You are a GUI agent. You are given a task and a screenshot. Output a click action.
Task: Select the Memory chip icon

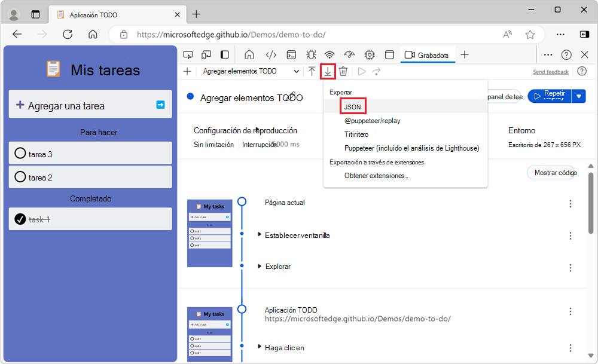tap(370, 54)
